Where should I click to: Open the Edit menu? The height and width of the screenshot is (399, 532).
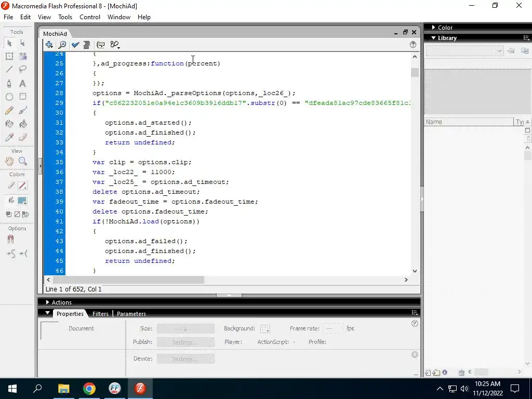[25, 17]
